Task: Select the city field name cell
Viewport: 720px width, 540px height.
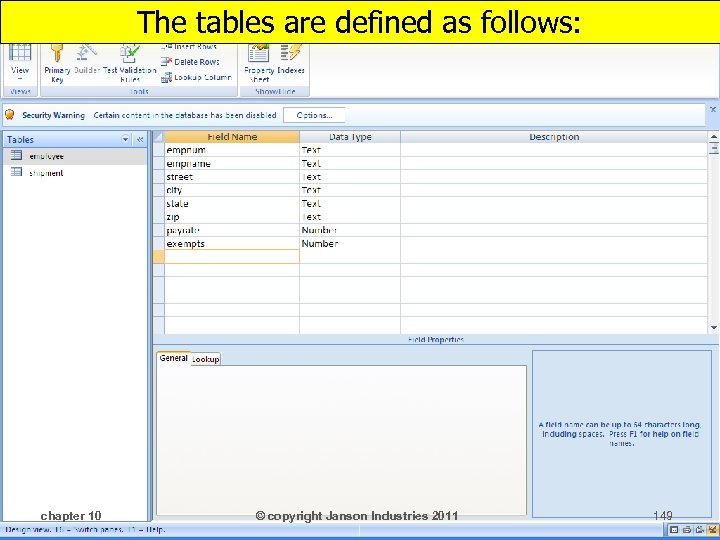Action: (232, 190)
